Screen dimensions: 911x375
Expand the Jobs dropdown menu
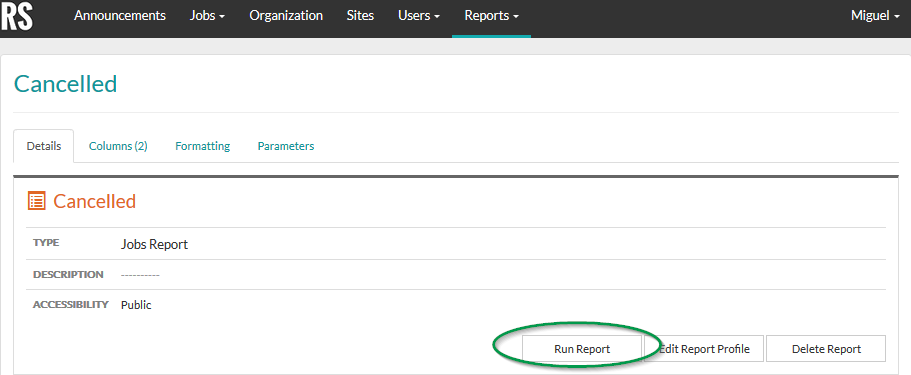point(207,16)
